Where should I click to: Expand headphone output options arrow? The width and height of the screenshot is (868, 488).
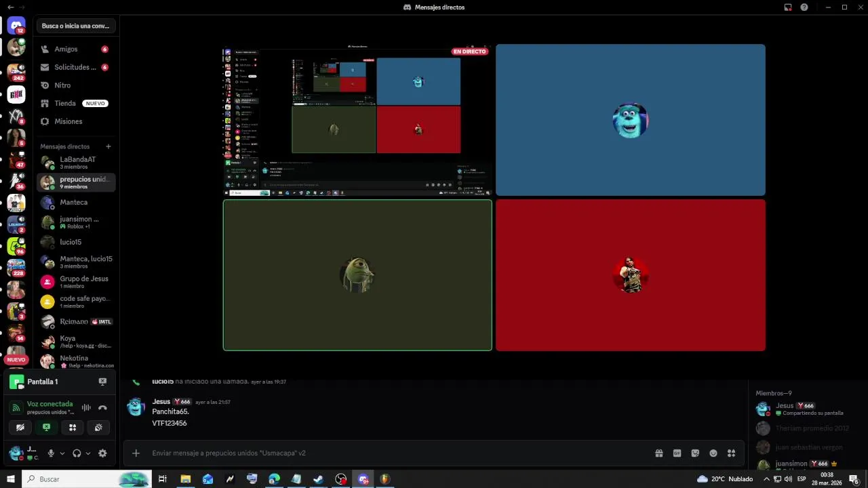coord(88,453)
